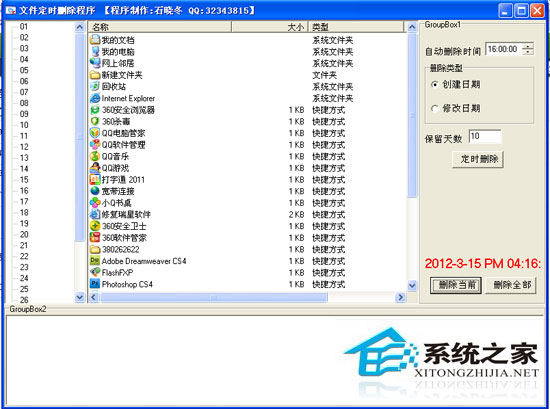
Task: Click the Adobe Dreamweaver CS4 icon
Action: tap(95, 261)
